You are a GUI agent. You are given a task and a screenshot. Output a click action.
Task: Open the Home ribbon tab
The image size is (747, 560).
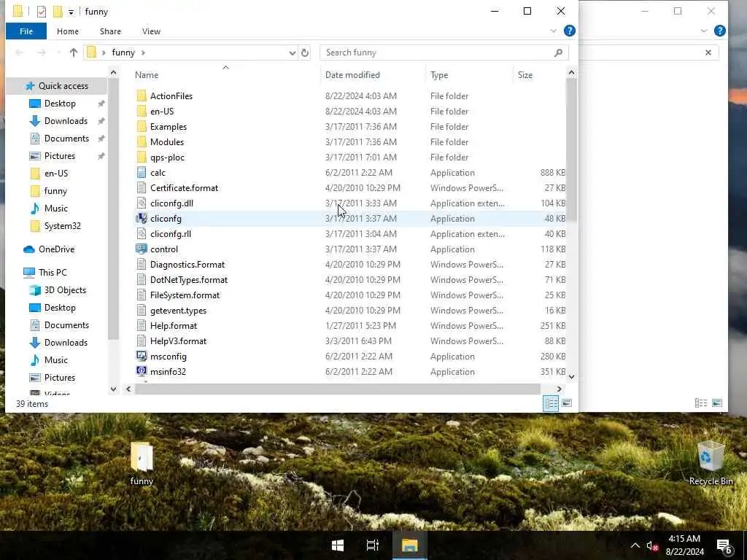coord(68,31)
